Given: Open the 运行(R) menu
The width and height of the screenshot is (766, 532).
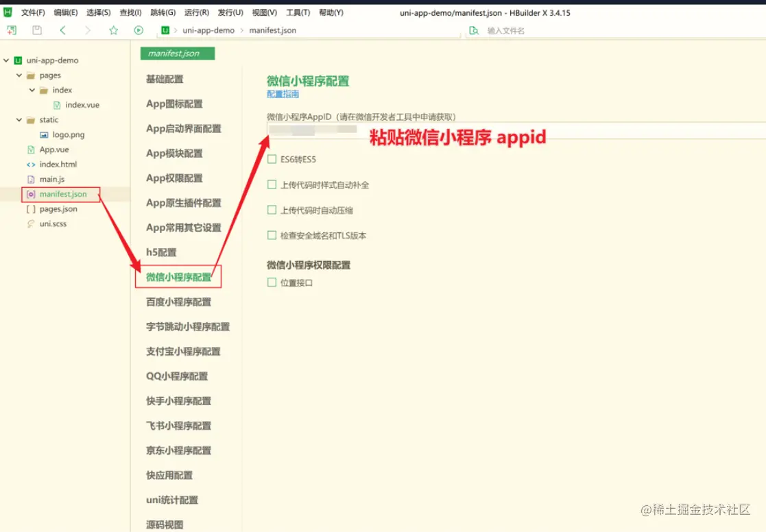Looking at the screenshot, I should pos(196,13).
